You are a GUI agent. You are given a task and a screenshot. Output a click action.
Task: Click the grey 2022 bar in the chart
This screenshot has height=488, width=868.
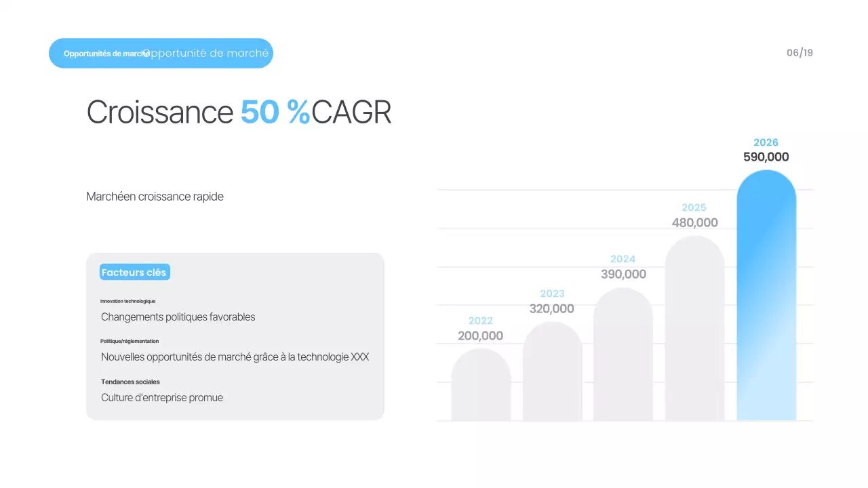(x=481, y=386)
